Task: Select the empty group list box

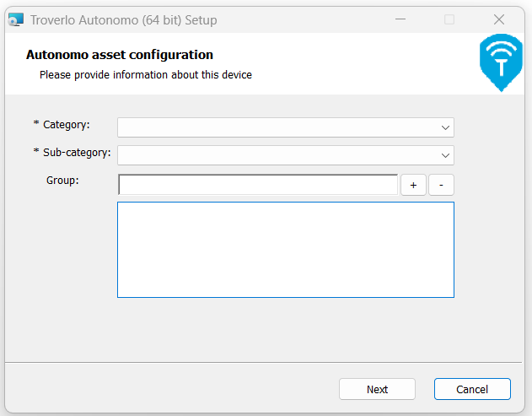Action: tap(286, 250)
